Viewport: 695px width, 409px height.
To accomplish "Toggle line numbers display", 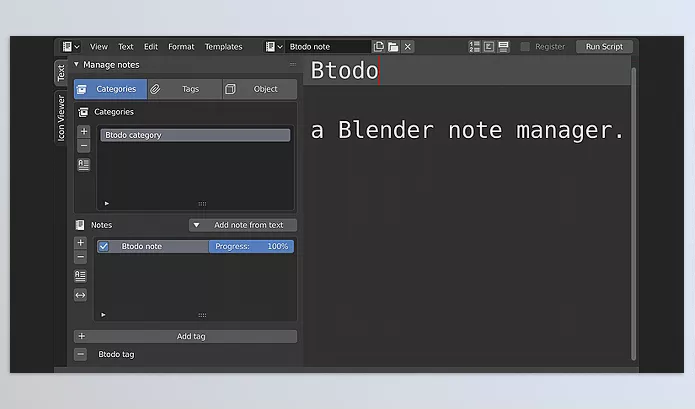I will (474, 47).
